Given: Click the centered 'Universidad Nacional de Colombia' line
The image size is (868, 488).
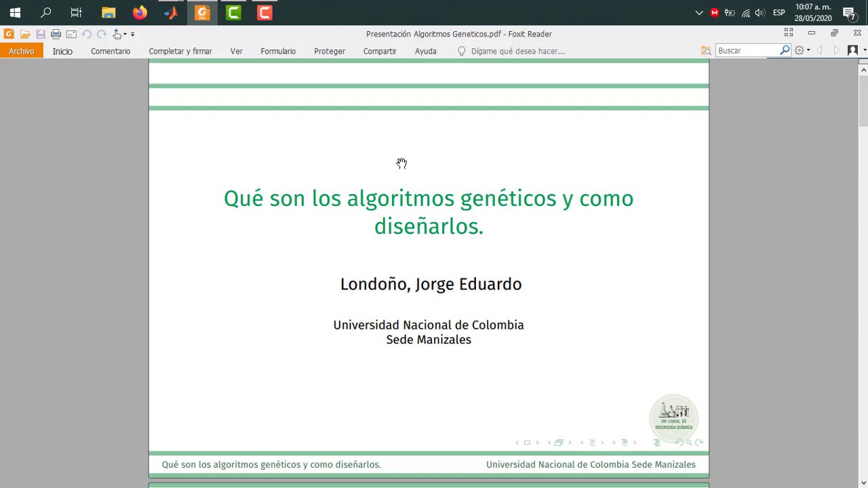Looking at the screenshot, I should click(429, 325).
